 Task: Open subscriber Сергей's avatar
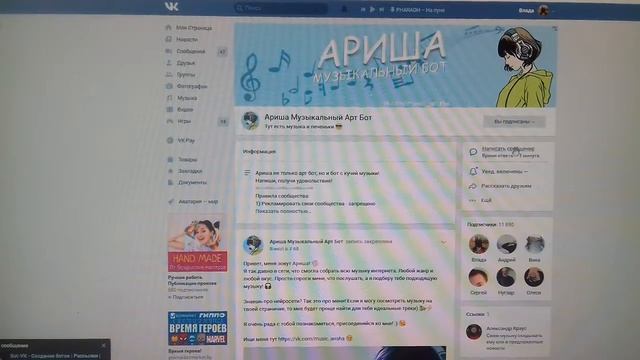[478, 278]
